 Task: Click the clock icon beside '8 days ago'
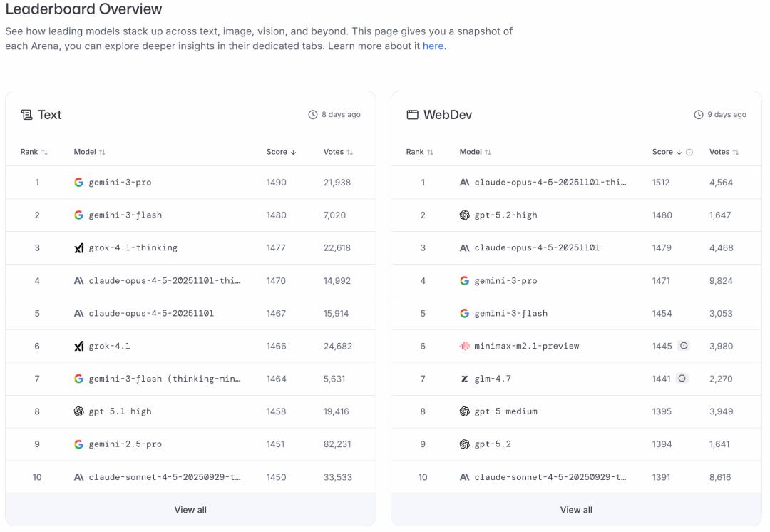(x=312, y=115)
